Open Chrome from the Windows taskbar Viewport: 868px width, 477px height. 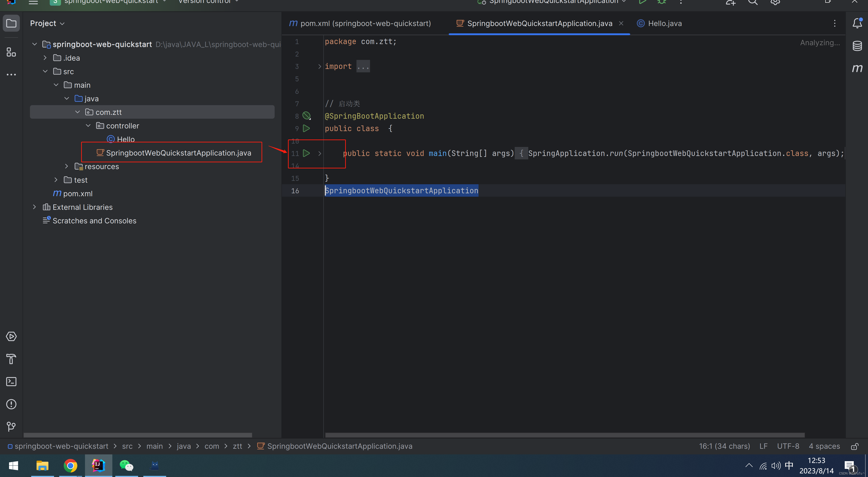(71, 466)
